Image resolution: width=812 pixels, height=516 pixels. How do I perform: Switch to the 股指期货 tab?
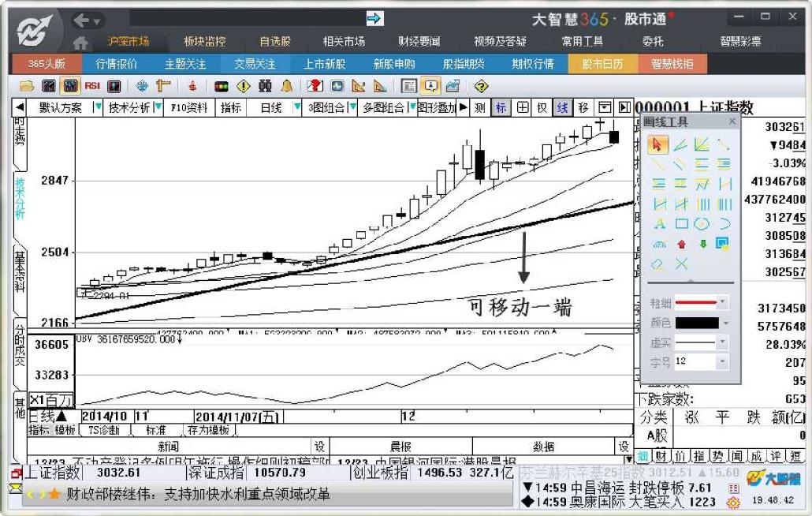click(464, 64)
